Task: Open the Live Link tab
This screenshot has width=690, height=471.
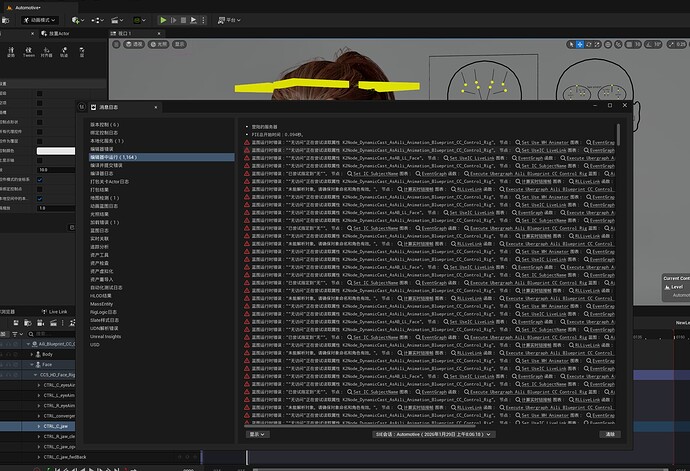Action: click(x=55, y=312)
